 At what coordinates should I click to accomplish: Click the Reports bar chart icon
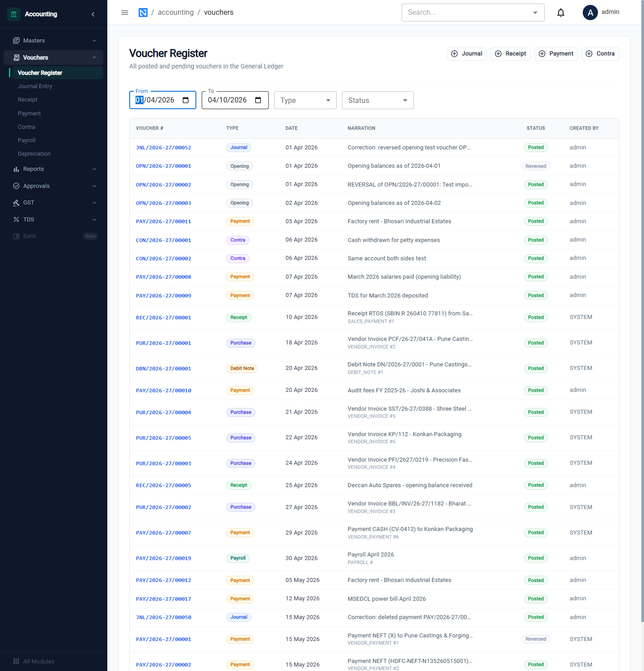pyautogui.click(x=17, y=169)
